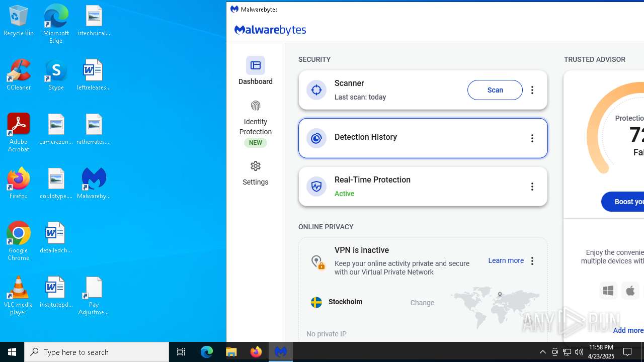This screenshot has height=362, width=644.
Task: Select Microsoft Edge desktop shortcut
Action: [56, 24]
